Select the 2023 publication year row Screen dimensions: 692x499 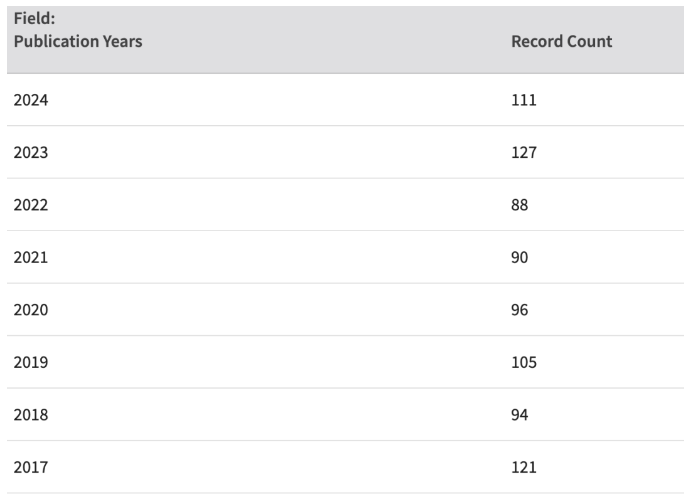tap(346, 152)
